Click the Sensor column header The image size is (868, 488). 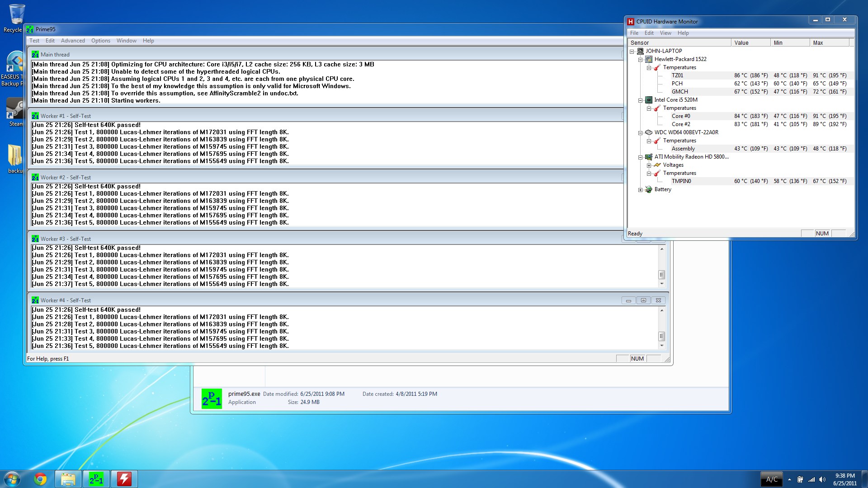[679, 43]
